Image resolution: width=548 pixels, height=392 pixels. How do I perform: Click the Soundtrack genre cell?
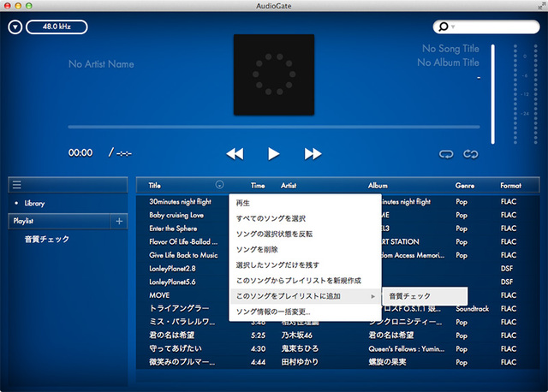tap(472, 308)
